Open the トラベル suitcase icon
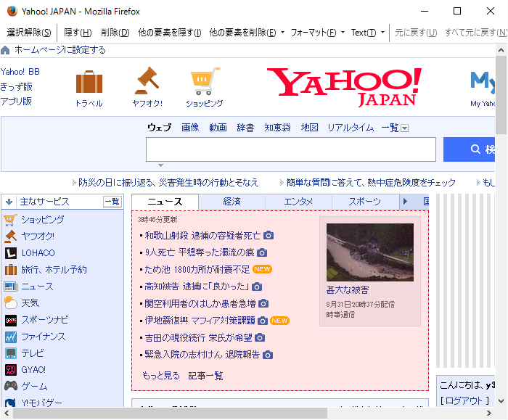The height and width of the screenshot is (420, 508). [x=89, y=81]
